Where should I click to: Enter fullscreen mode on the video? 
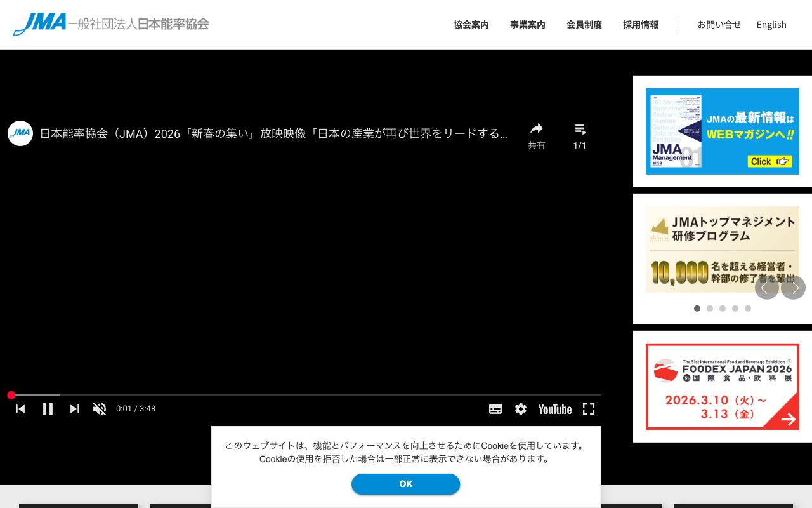click(x=588, y=409)
